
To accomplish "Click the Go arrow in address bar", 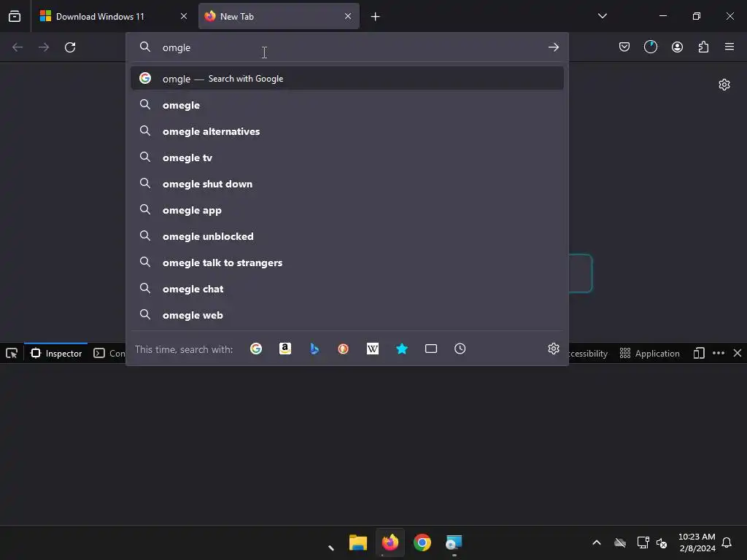I will click(553, 47).
